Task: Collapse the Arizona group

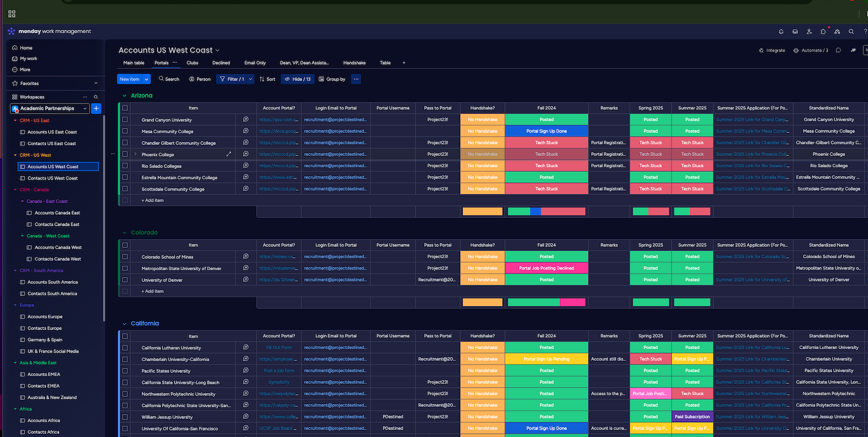Action: coord(124,95)
